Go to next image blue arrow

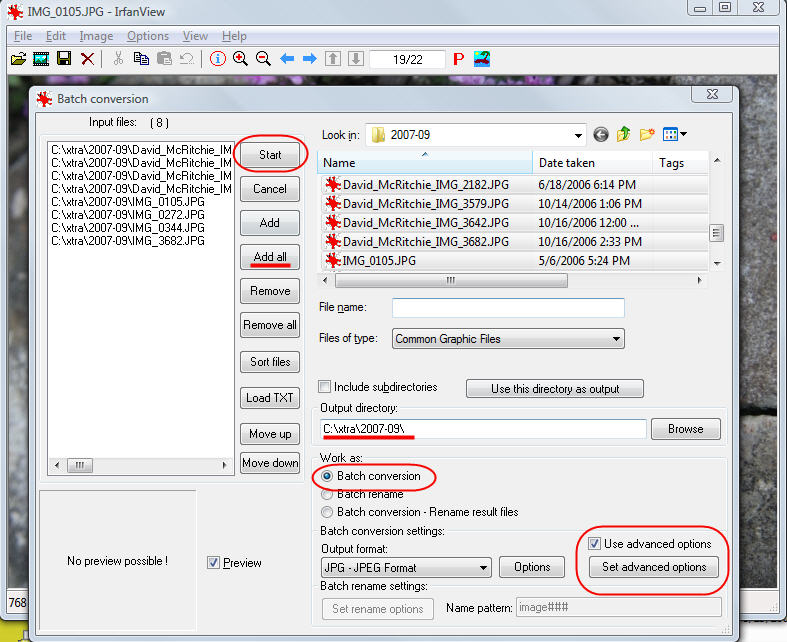point(310,59)
